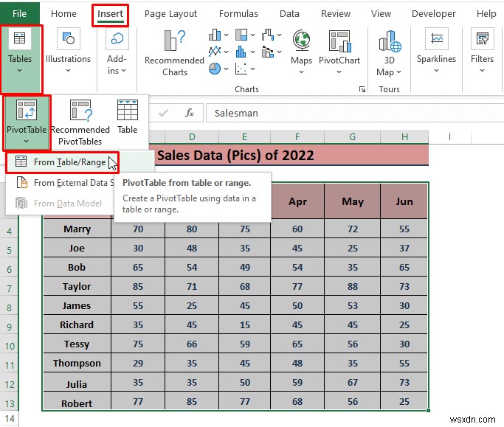This screenshot has width=504, height=427.
Task: Open the Sparklines group
Action: point(436,52)
